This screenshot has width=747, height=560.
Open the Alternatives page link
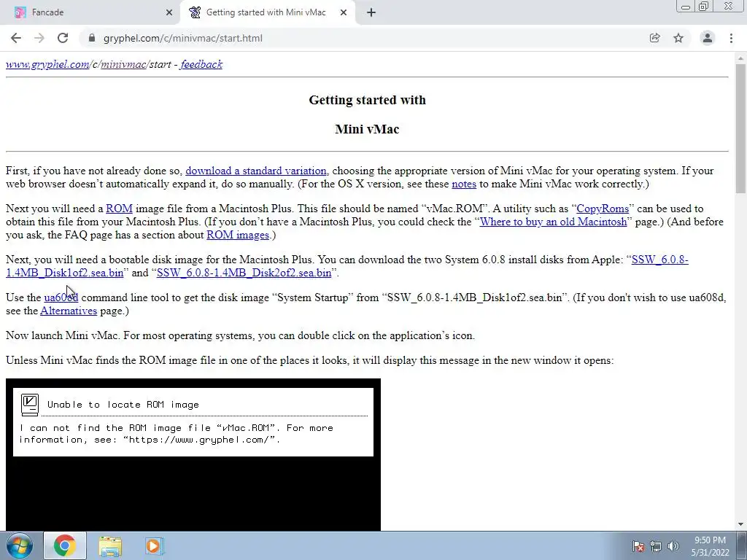[x=69, y=311]
